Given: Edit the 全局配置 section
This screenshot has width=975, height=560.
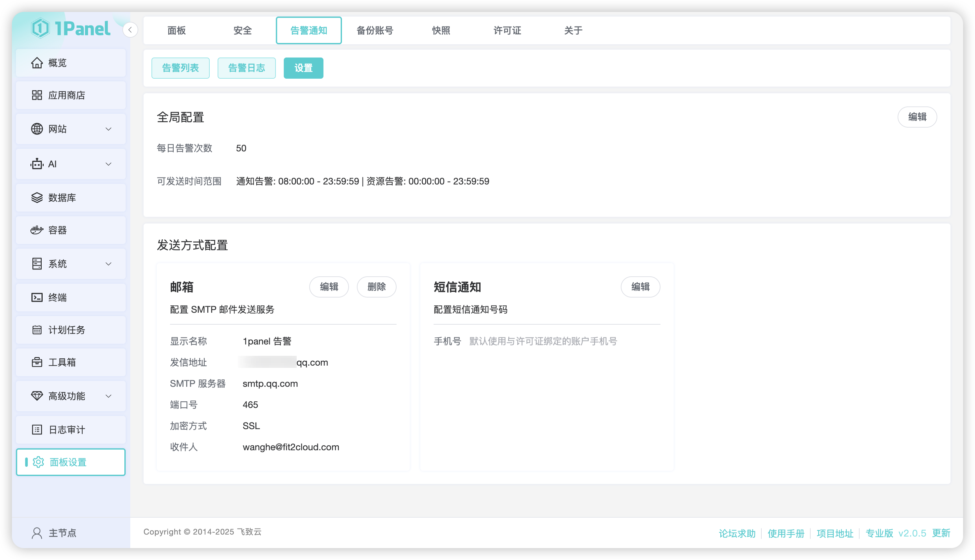Looking at the screenshot, I should [917, 117].
